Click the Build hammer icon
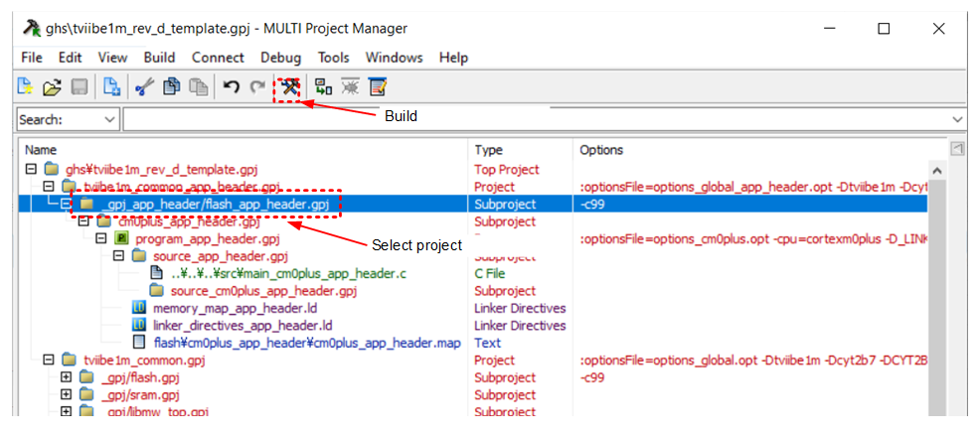The width and height of the screenshot is (980, 438). pos(290,87)
